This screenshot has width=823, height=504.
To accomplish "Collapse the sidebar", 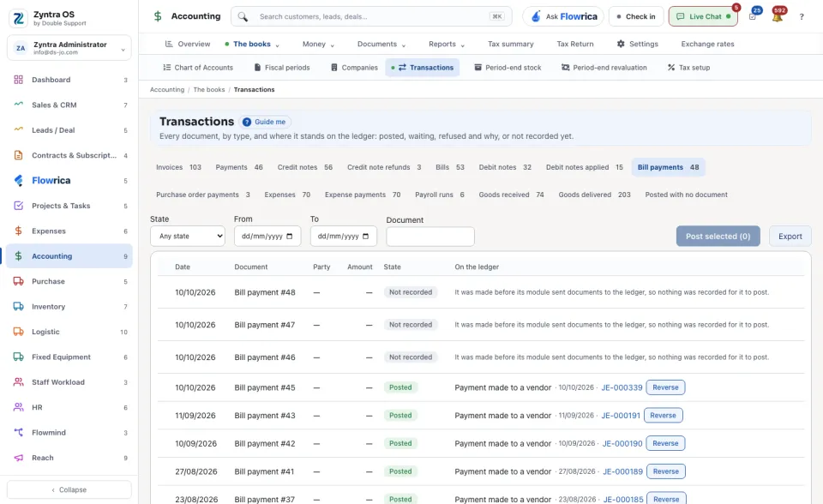I will 69,489.
